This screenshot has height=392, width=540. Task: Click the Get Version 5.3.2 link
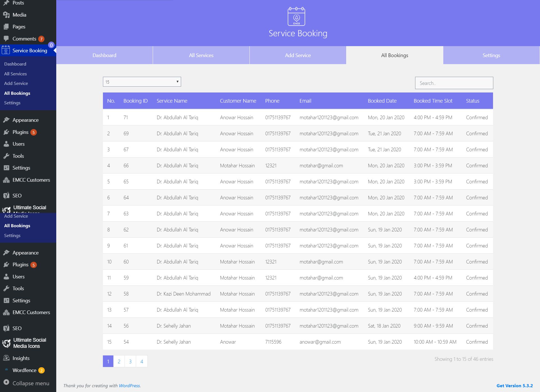tap(514, 386)
